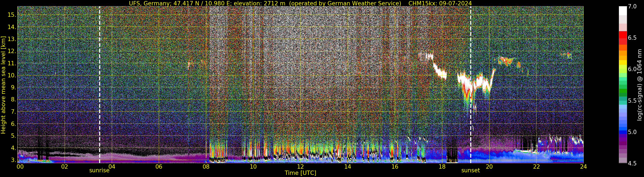This screenshot has height=177, width=644.
Task: Click the white dashed sunrise line
Action: coord(100,85)
